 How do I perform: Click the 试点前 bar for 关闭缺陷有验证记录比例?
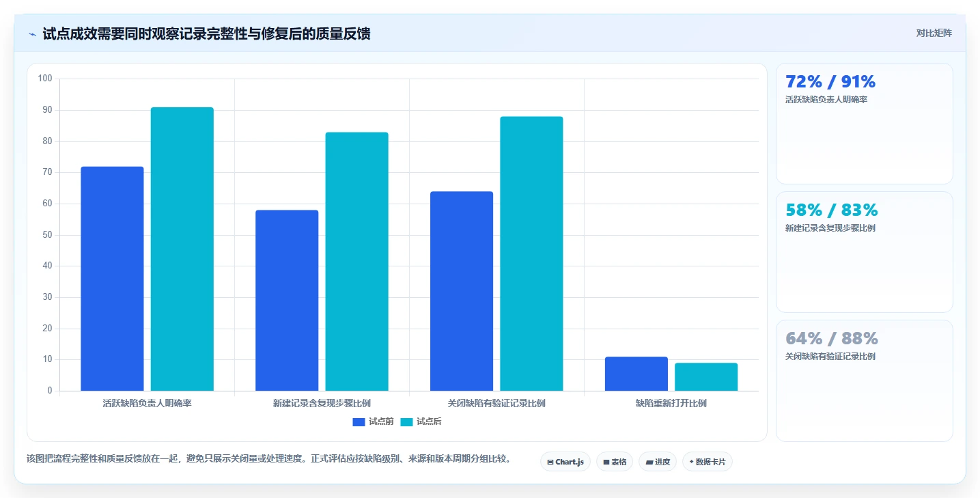point(462,291)
